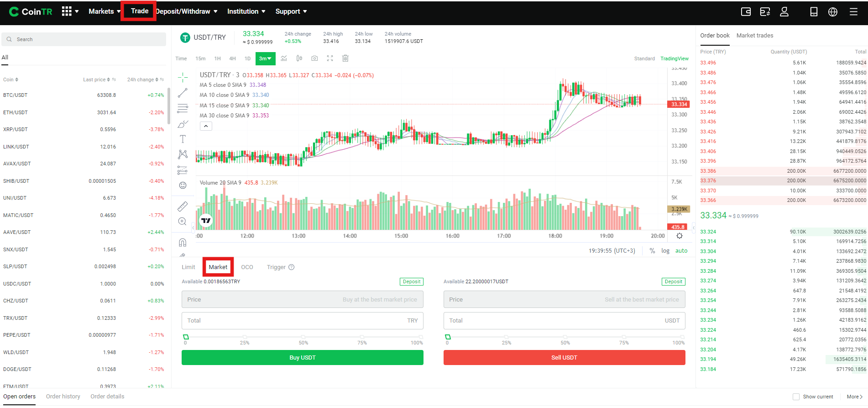Click the coin Search field
Viewport: 868px width, 408px height.
84,39
